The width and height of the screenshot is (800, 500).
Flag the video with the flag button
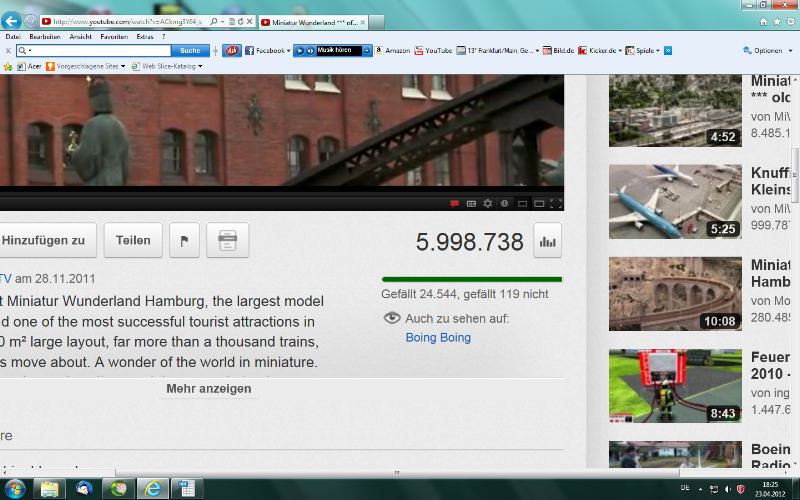184,241
